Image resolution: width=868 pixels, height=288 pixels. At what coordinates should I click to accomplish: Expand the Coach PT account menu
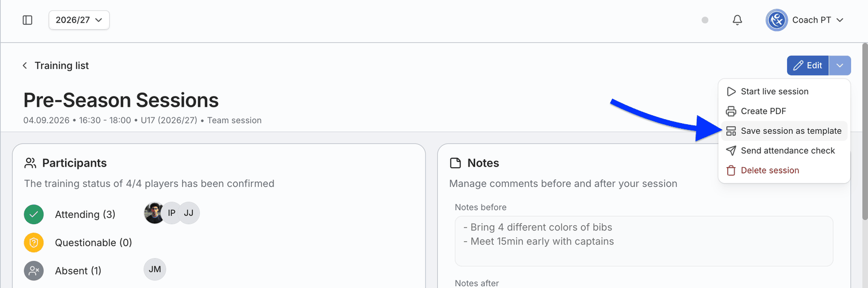(805, 20)
